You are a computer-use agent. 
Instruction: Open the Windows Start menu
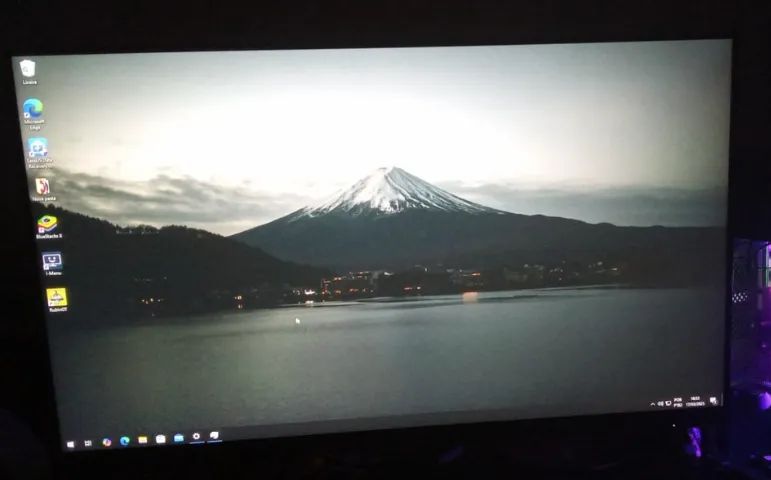point(70,444)
